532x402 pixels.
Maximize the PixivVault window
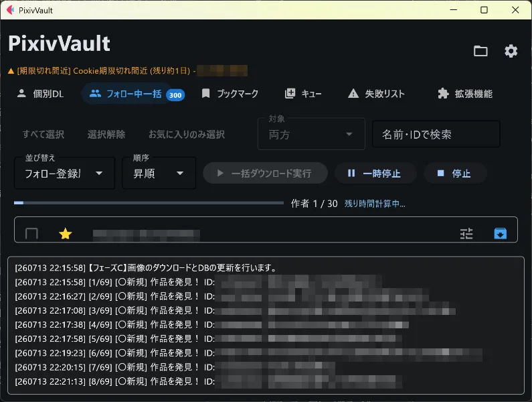click(484, 10)
